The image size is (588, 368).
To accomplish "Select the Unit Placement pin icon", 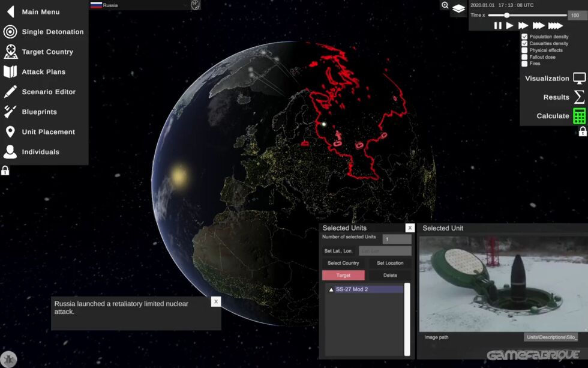I will click(x=10, y=131).
